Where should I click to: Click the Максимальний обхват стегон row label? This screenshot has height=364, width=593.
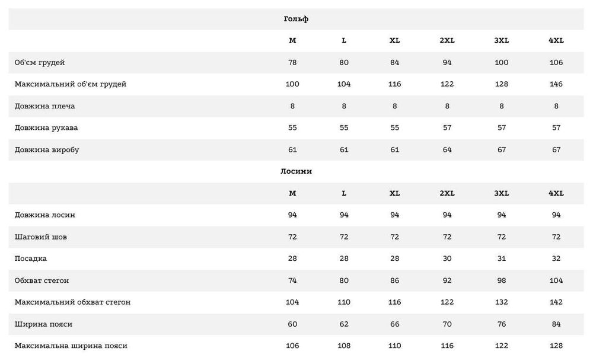point(72,302)
